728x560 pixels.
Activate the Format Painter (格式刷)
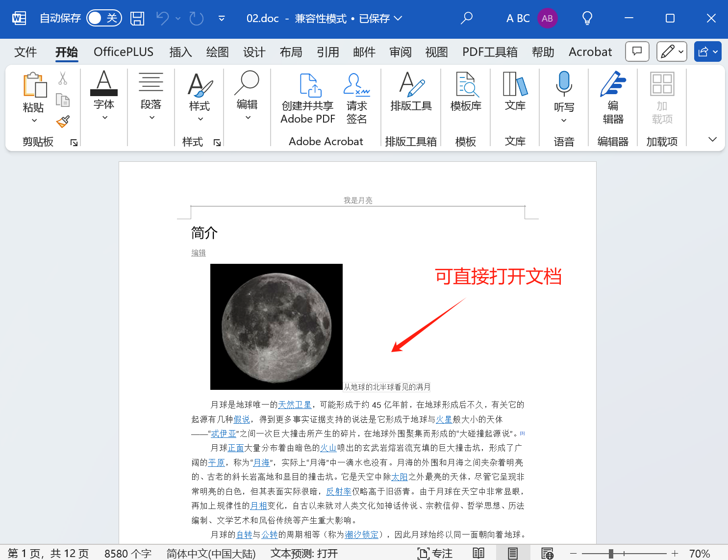point(63,121)
